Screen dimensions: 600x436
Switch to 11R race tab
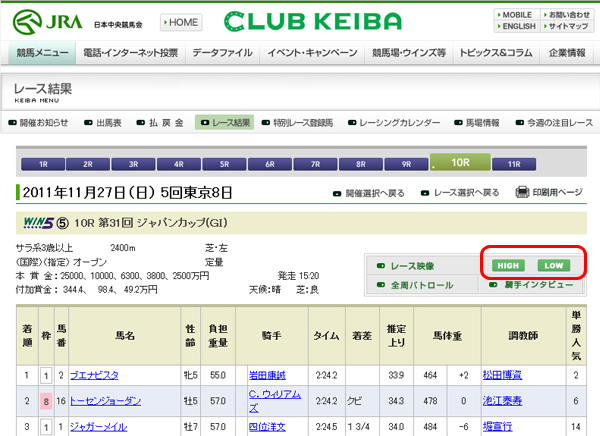point(514,164)
